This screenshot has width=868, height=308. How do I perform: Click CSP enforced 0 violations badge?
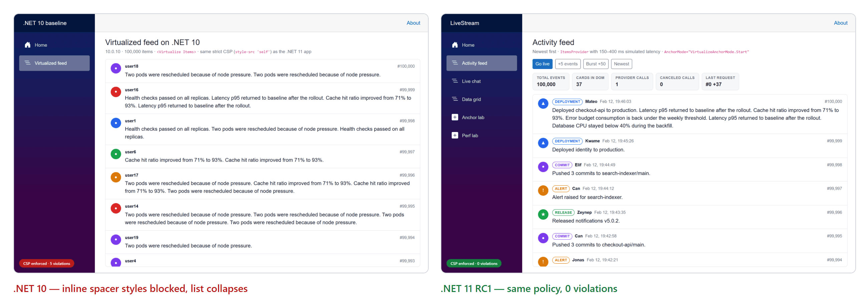point(474,263)
